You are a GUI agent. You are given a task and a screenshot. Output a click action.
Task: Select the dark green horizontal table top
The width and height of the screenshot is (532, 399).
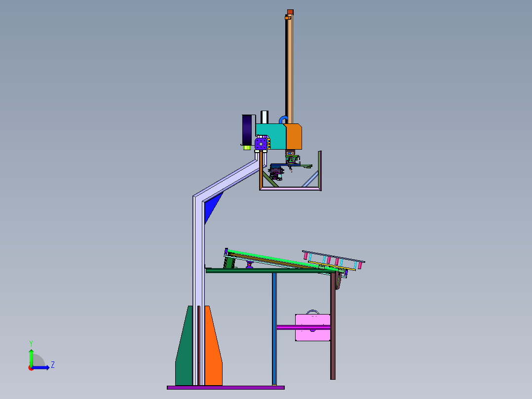point(270,271)
